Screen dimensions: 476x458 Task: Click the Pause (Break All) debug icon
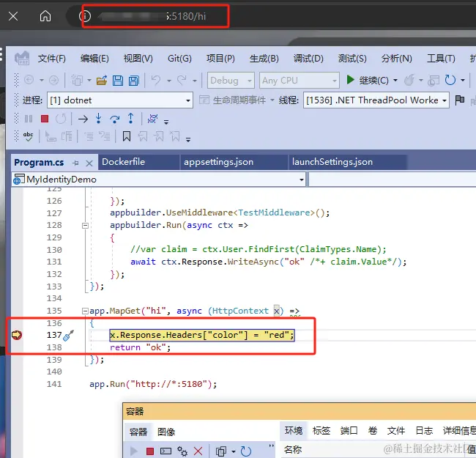click(x=29, y=119)
